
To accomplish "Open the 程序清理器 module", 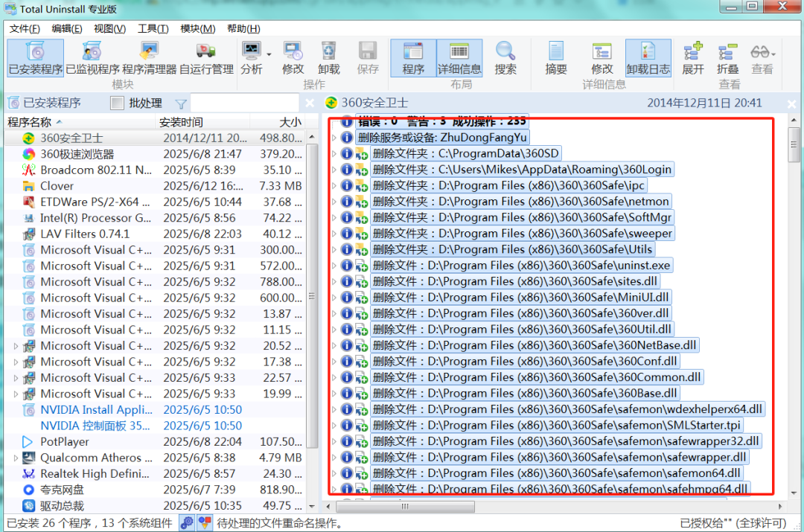I will click(x=149, y=58).
